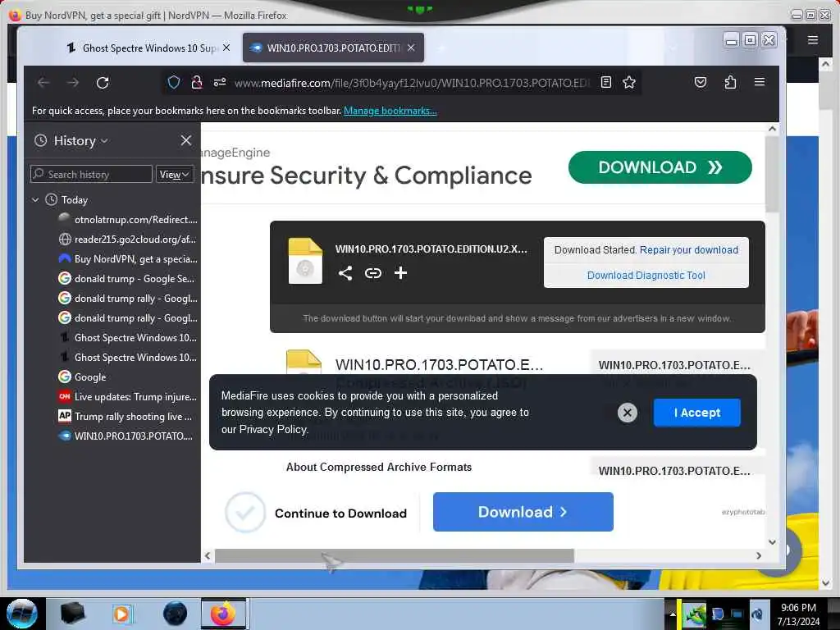Click page vertical scrollbar down arrow

tap(772, 541)
